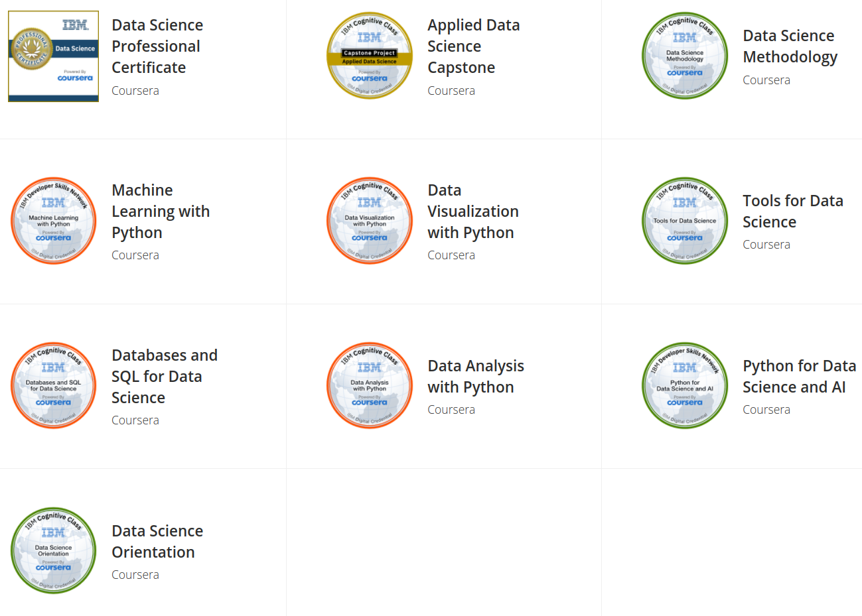Click Coursera under Python for Data Science and AI
The height and width of the screenshot is (616, 862).
[766, 409]
